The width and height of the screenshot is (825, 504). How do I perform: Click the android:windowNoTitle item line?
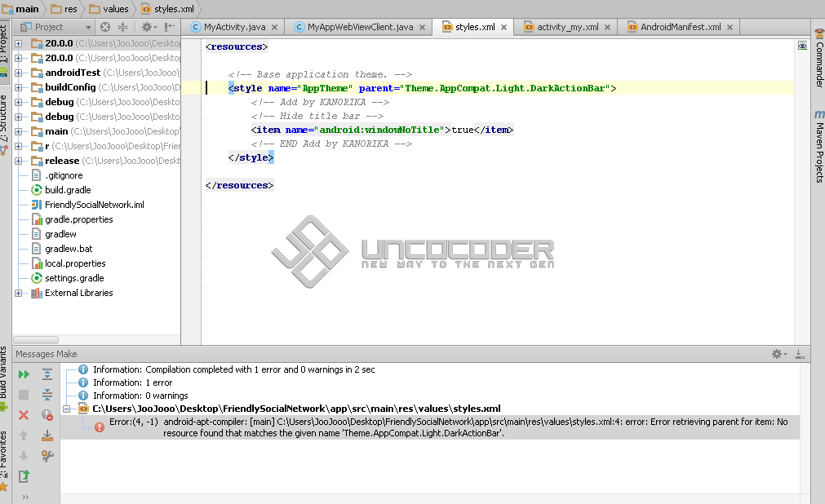(382, 130)
